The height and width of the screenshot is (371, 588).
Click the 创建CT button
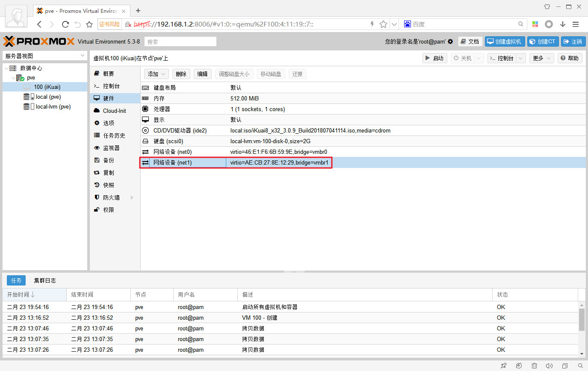(543, 41)
